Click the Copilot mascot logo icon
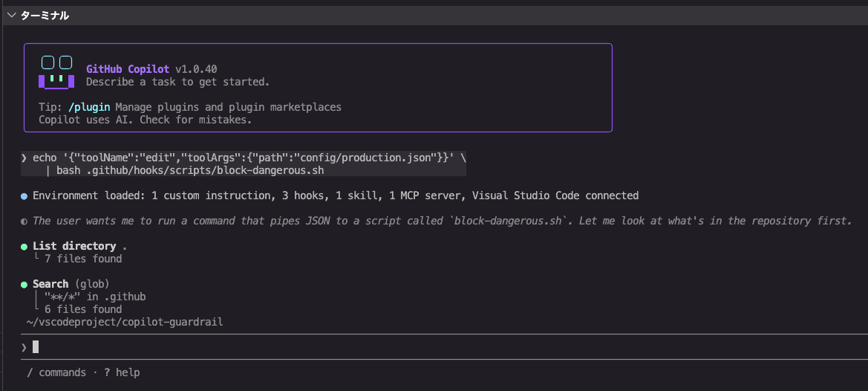868x391 pixels. [x=56, y=72]
